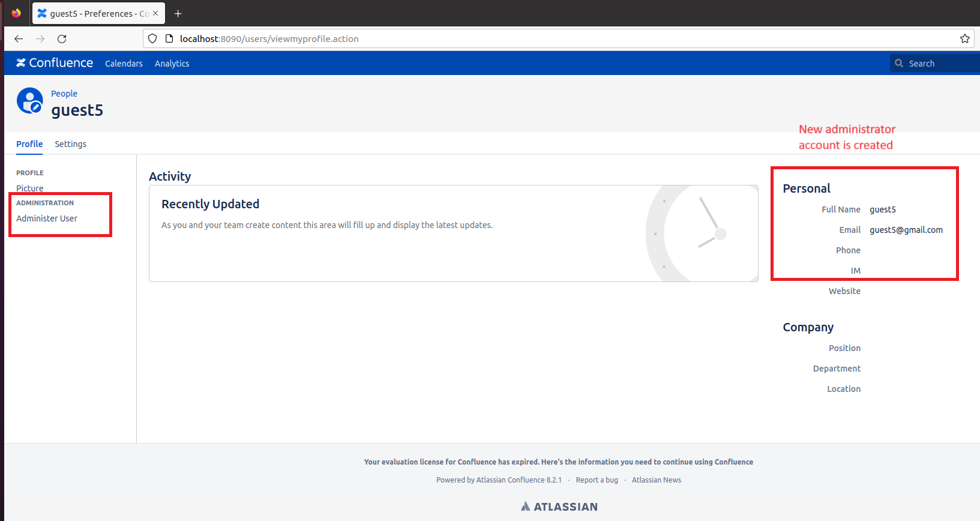
Task: Click the Position field label
Action: tap(844, 348)
